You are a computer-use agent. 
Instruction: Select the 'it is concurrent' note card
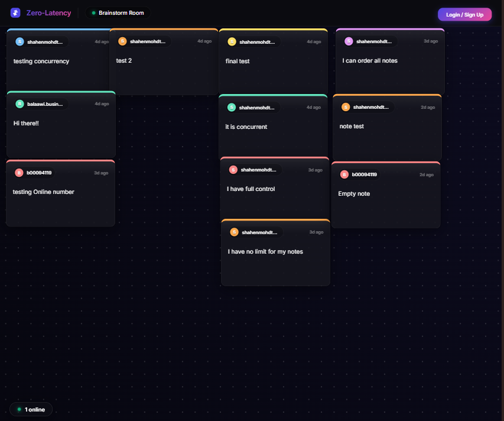pos(273,126)
